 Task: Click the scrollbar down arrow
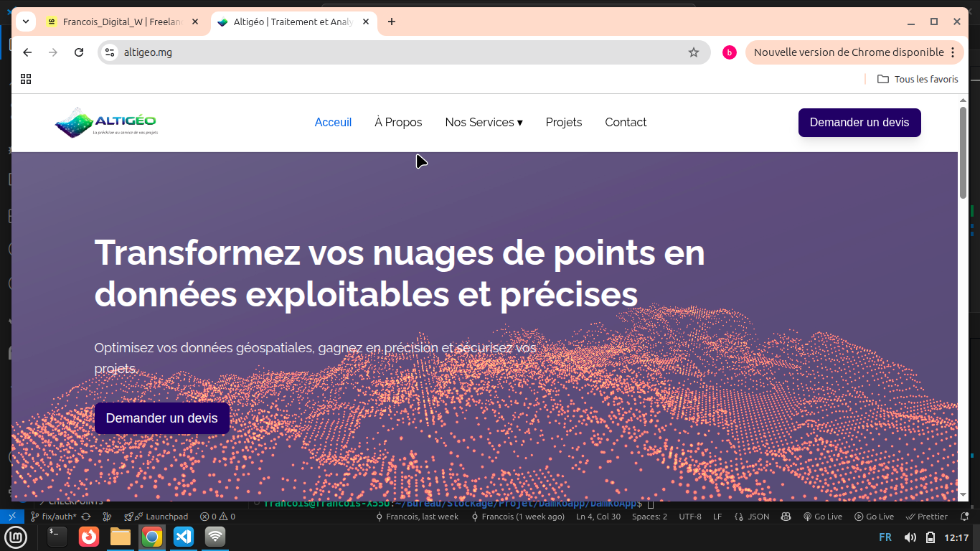[x=963, y=495]
